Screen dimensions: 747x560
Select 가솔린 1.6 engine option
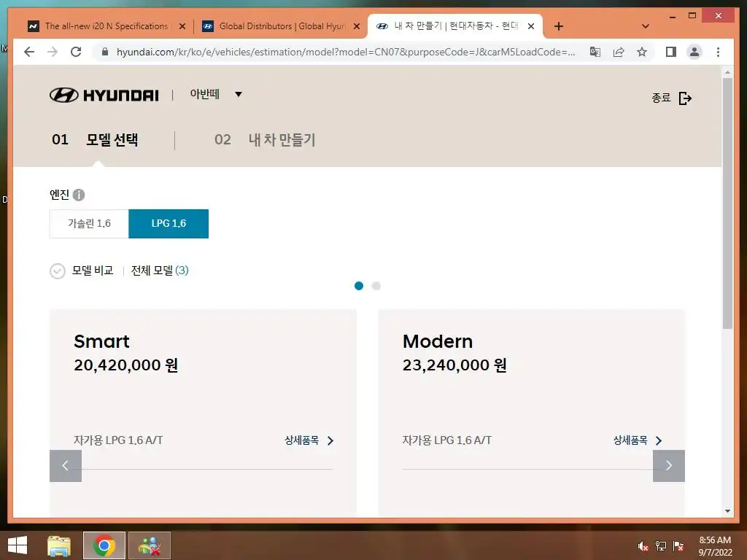click(89, 223)
